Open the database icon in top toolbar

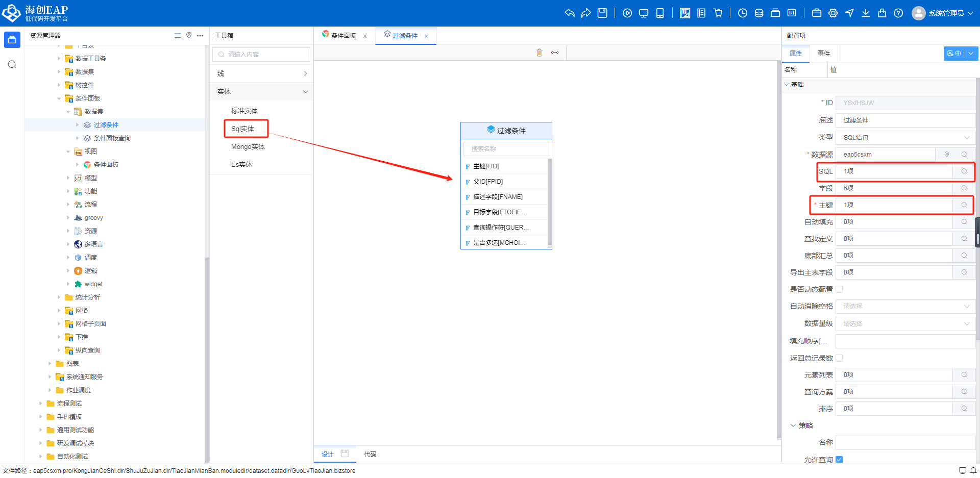[759, 13]
